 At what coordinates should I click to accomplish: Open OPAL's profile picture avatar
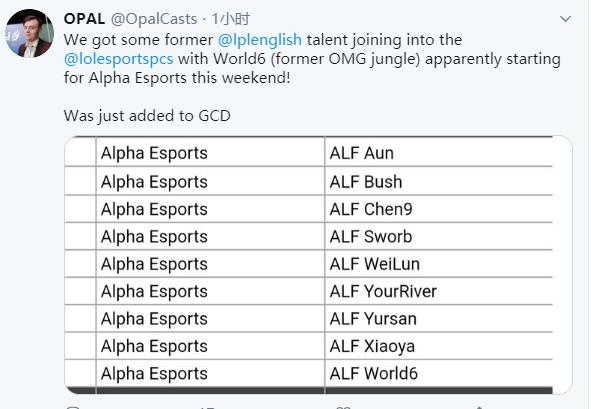pos(29,34)
